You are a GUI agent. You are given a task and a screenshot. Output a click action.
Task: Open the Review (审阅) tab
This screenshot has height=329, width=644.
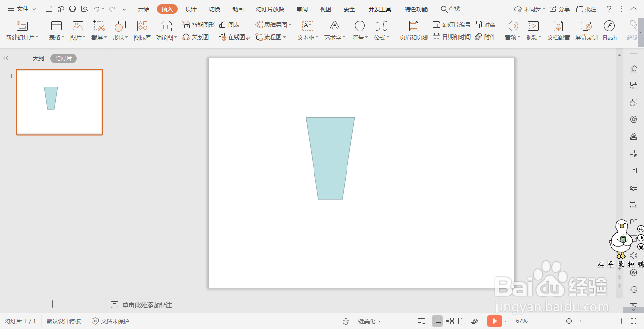click(x=302, y=9)
